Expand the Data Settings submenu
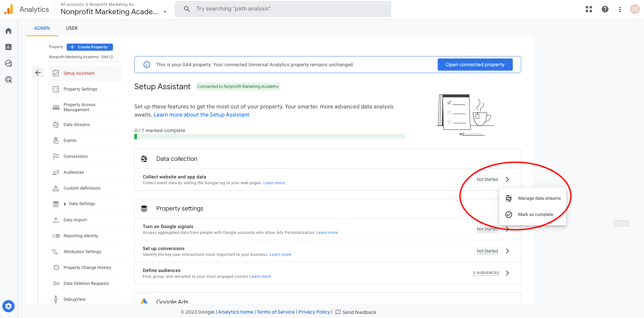This screenshot has height=318, width=644. coord(65,204)
